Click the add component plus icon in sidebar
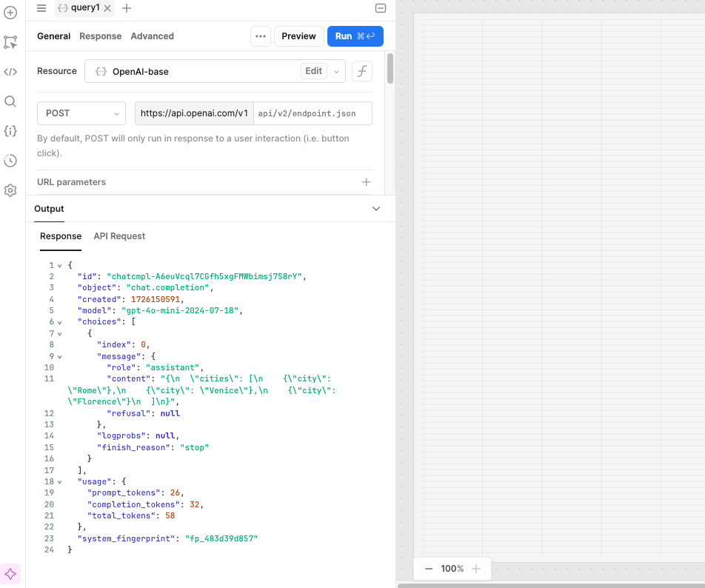Screen dimensions: 705x588 pos(10,13)
